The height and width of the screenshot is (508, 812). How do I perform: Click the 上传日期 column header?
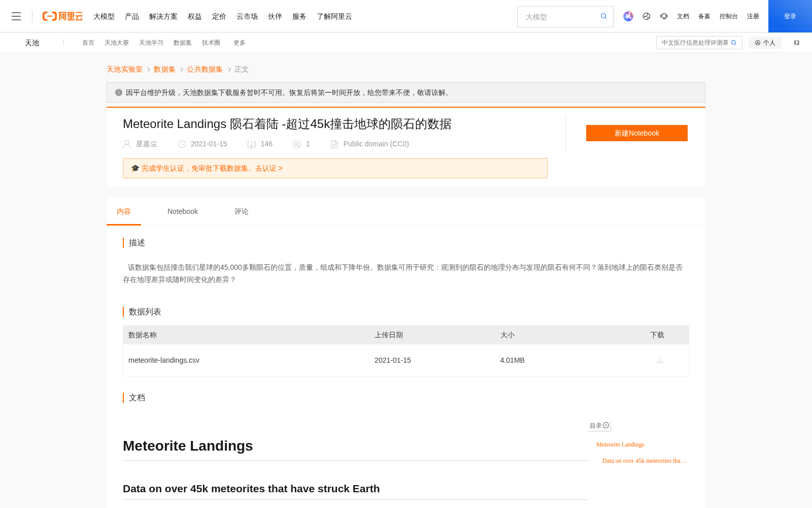click(x=389, y=335)
